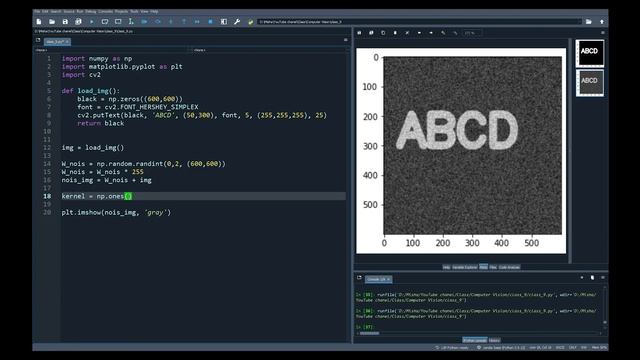640x360 pixels.
Task: Copy plot to clipboard icon
Action: pyautogui.click(x=383, y=33)
